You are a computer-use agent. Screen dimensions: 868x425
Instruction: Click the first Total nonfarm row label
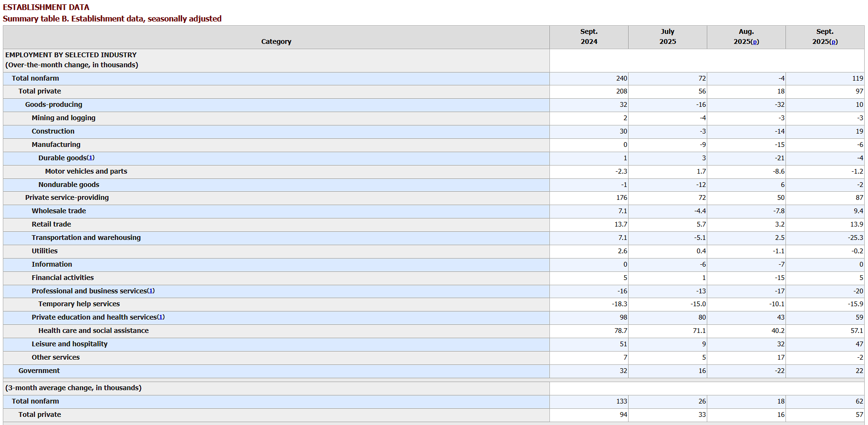point(35,78)
